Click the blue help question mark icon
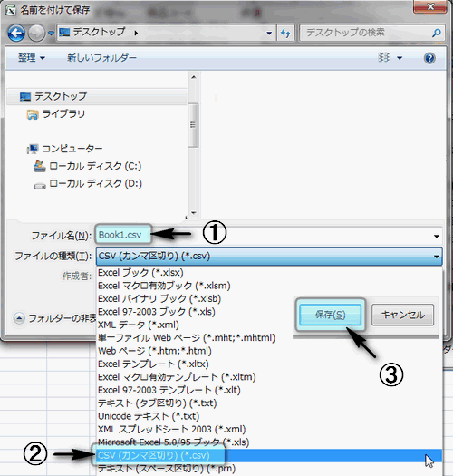453x476 pixels. (x=429, y=58)
